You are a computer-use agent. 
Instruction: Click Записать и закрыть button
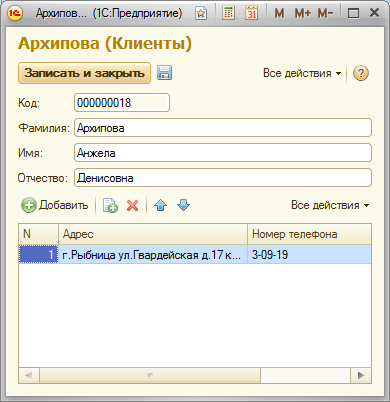tap(84, 73)
